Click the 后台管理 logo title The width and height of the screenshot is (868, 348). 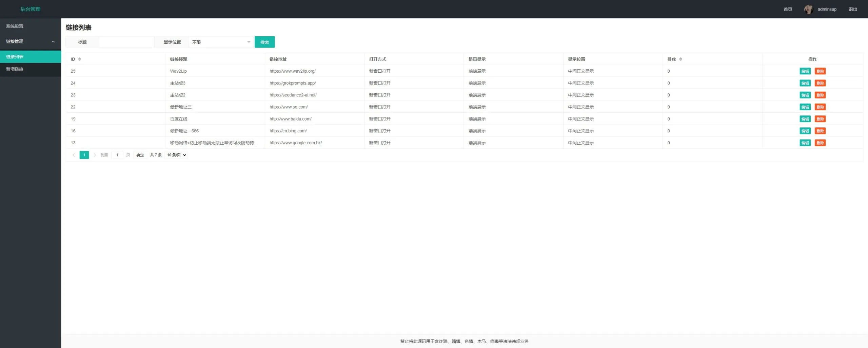pos(31,9)
